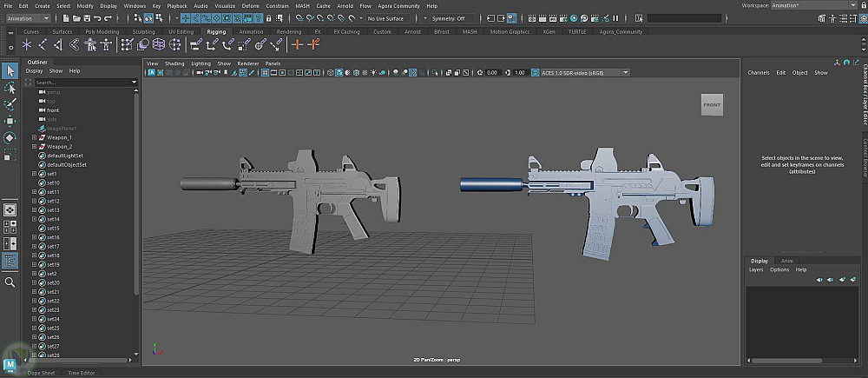The image size is (868, 378).
Task: Click the search magnifier icon in left sidebar
Action: click(10, 282)
